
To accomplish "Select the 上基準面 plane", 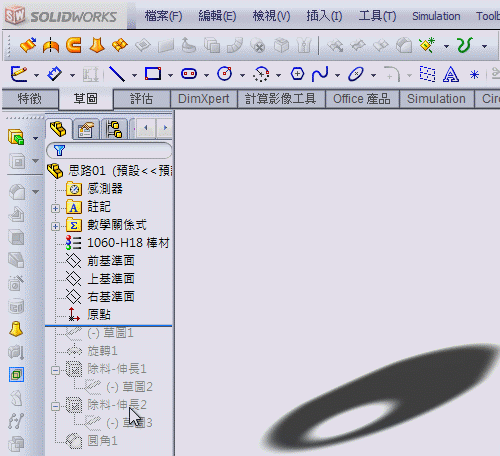I will point(100,279).
